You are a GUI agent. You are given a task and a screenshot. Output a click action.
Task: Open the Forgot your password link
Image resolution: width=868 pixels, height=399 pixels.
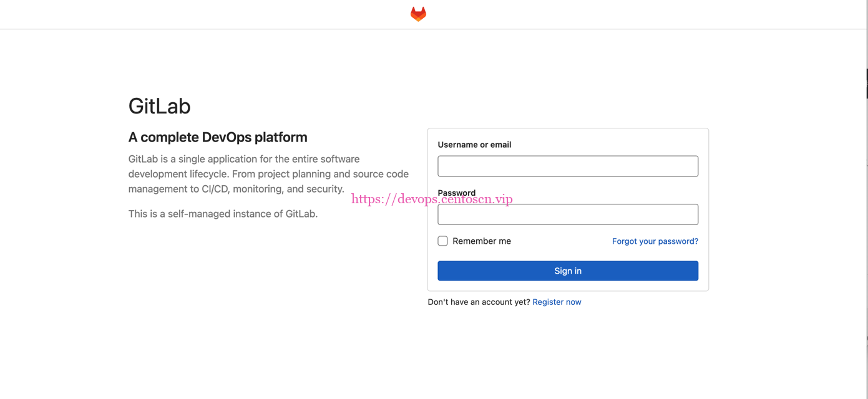655,241
